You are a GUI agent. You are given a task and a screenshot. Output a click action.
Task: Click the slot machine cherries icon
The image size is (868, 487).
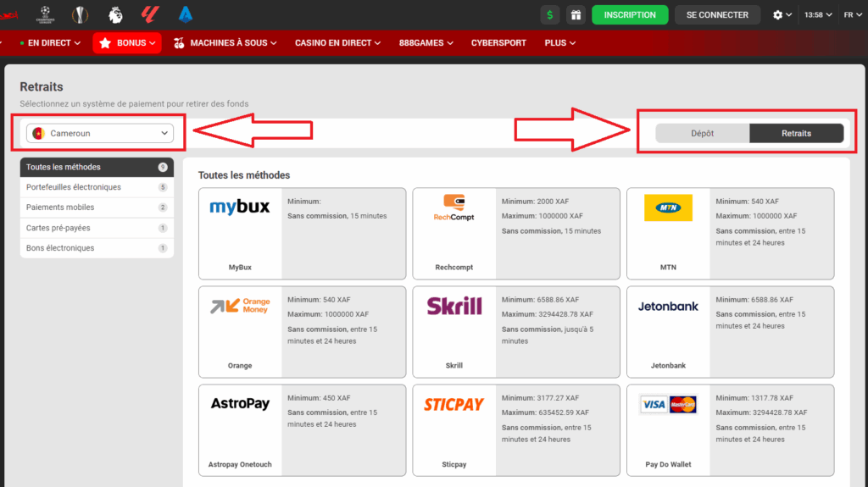179,42
